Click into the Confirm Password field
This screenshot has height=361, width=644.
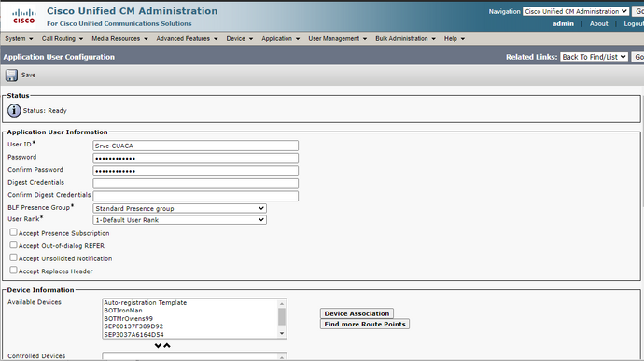[195, 171]
